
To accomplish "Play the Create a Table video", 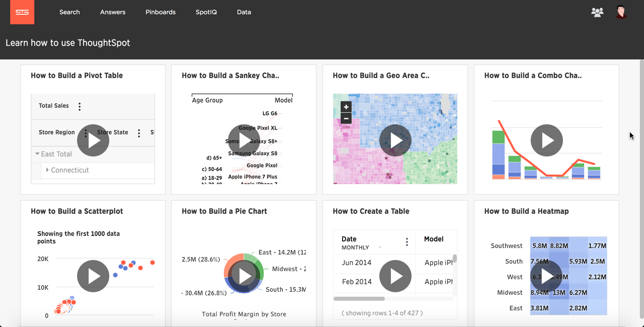I will pyautogui.click(x=395, y=276).
